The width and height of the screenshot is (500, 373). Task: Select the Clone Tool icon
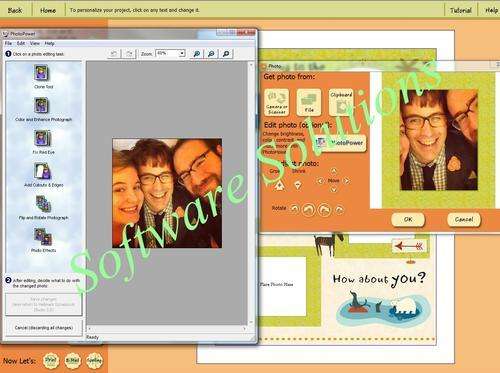pyautogui.click(x=41, y=73)
